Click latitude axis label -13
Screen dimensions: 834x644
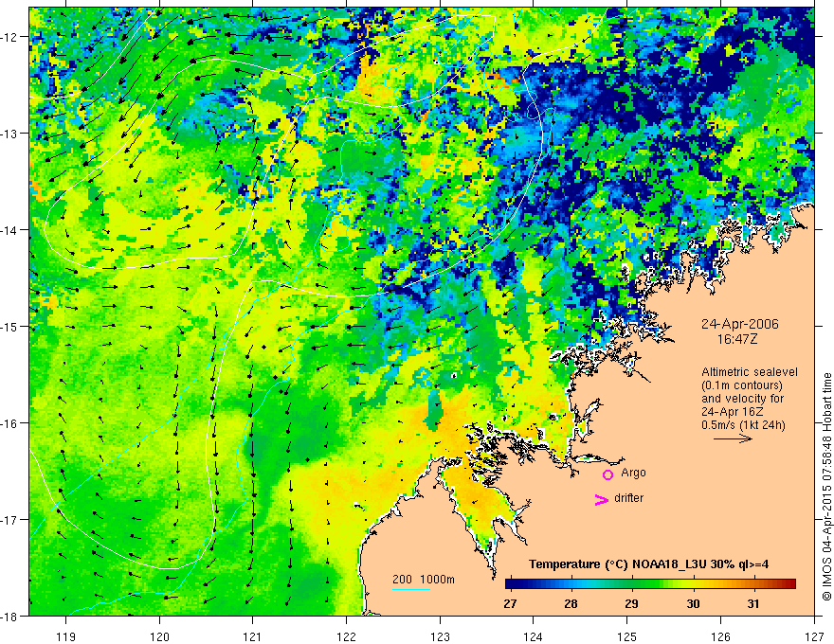coord(9,134)
